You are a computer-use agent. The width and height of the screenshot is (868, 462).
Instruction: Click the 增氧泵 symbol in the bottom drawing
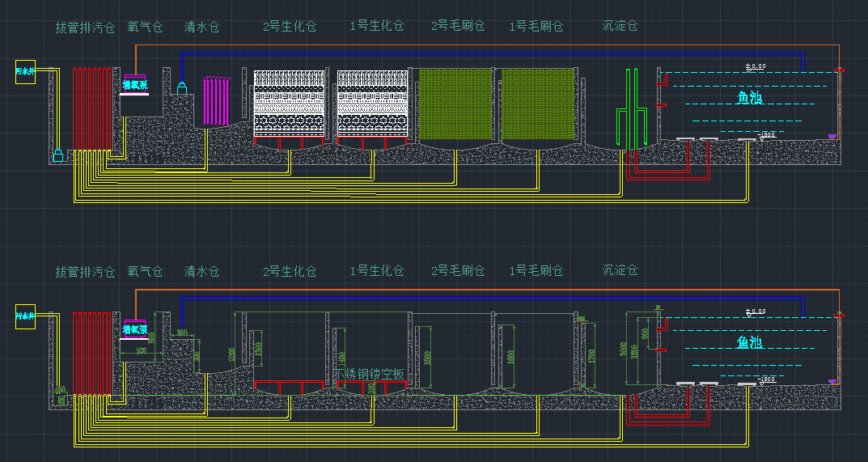pyautogui.click(x=134, y=329)
